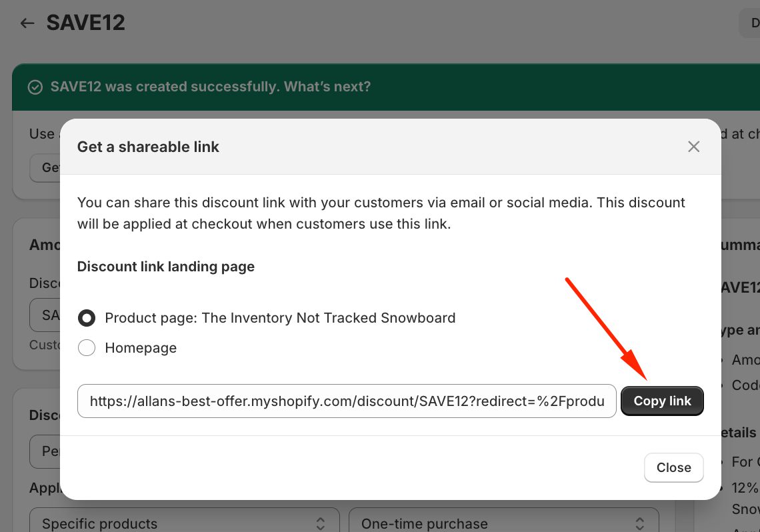Click the cut-off button at top right
The width and height of the screenshot is (760, 532).
click(x=750, y=23)
